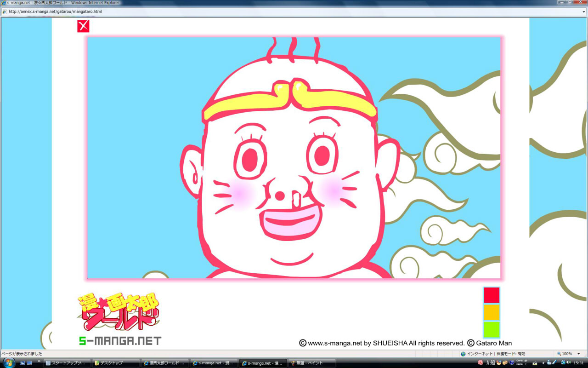Open the スタートアップツ... taskbar button

[x=67, y=363]
